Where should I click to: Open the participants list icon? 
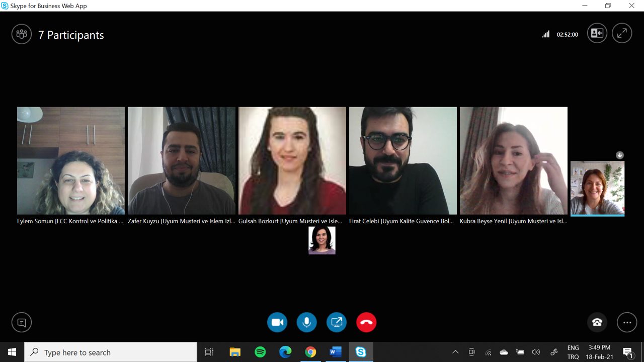[x=22, y=34]
